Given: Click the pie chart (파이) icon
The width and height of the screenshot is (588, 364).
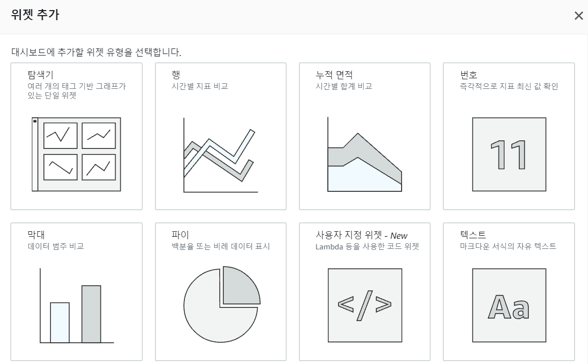Looking at the screenshot, I should [x=221, y=305].
